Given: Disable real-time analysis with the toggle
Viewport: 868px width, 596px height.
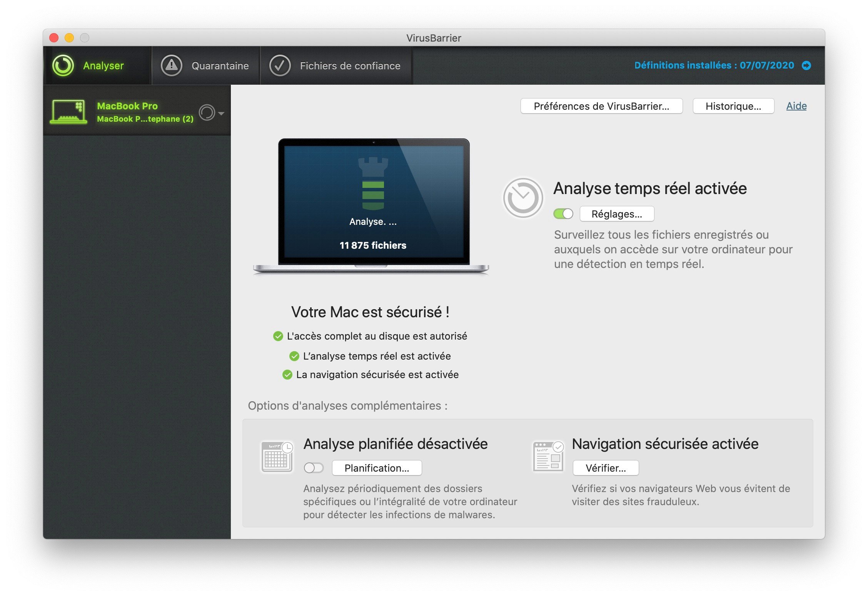Looking at the screenshot, I should click(x=563, y=213).
